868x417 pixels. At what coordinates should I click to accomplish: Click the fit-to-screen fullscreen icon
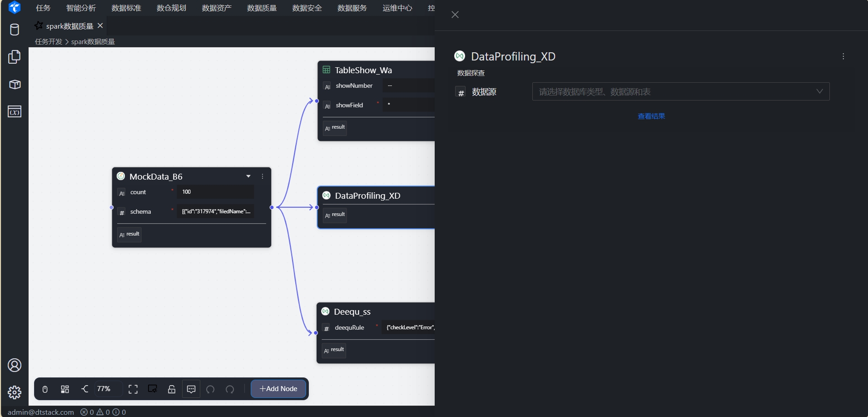(133, 389)
